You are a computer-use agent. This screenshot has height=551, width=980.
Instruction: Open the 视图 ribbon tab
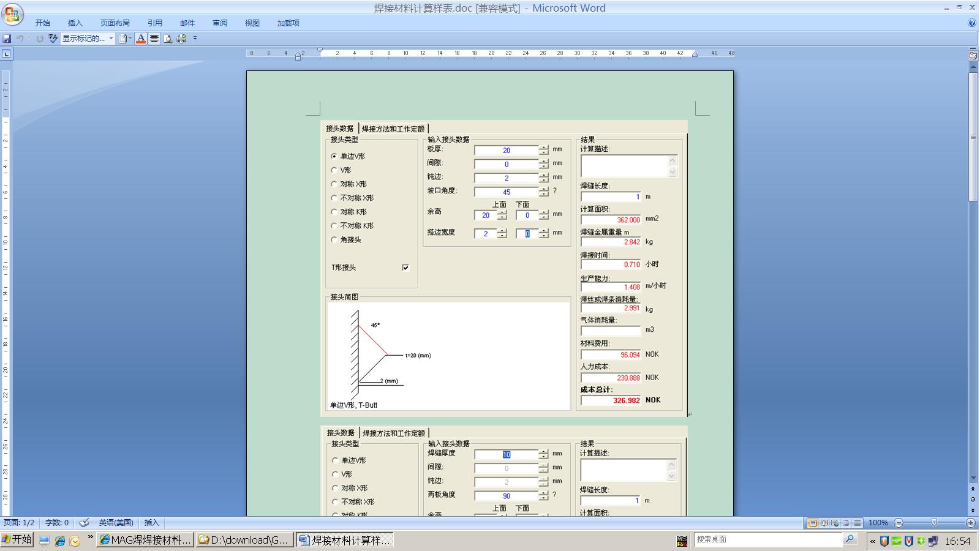(x=252, y=23)
